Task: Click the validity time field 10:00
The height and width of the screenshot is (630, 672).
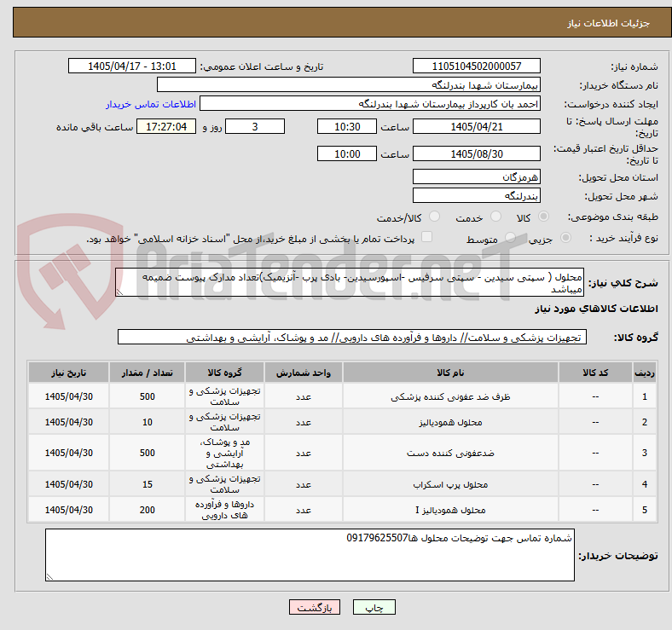Action: [347, 153]
